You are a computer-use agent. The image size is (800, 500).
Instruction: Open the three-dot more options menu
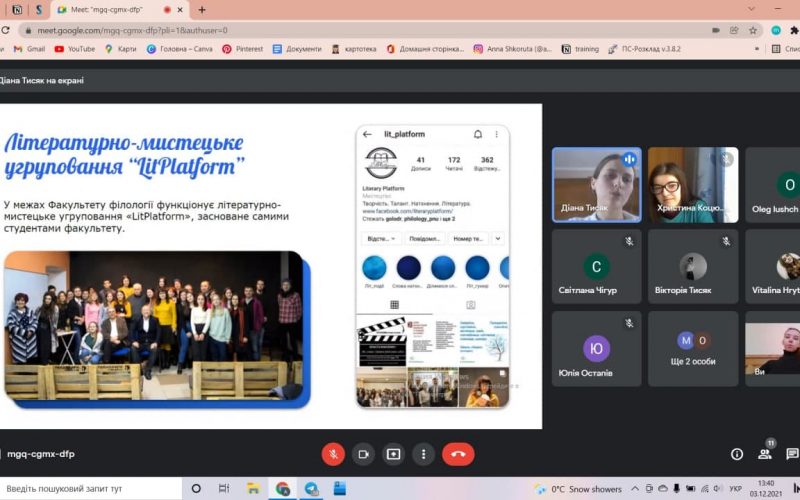pos(423,453)
